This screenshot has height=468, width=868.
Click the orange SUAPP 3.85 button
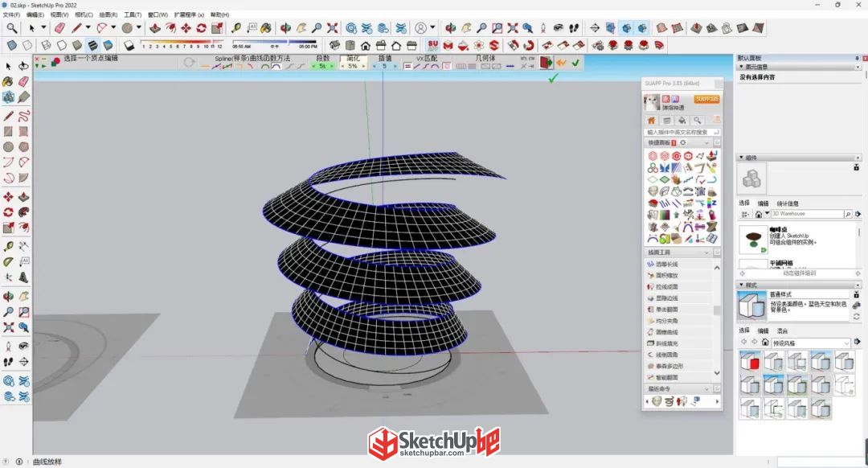[x=706, y=99]
